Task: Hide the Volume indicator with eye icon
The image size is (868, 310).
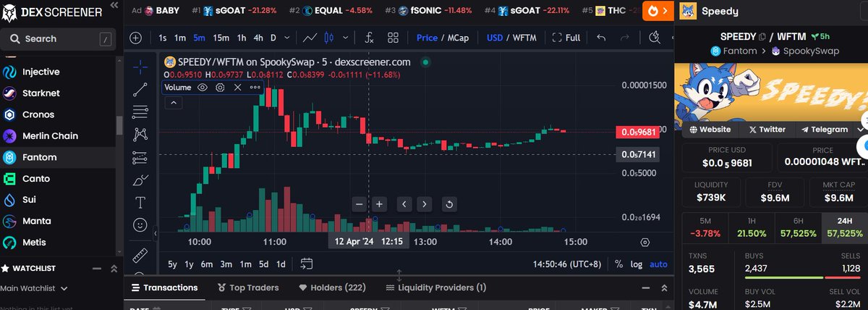Action: pos(203,87)
